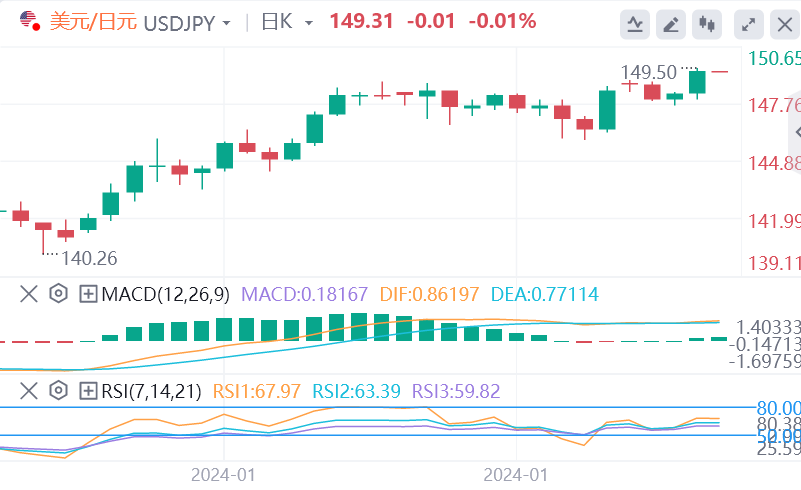801x490 pixels.
Task: Expand the collapsed side panel arrow
Action: tap(795, 132)
